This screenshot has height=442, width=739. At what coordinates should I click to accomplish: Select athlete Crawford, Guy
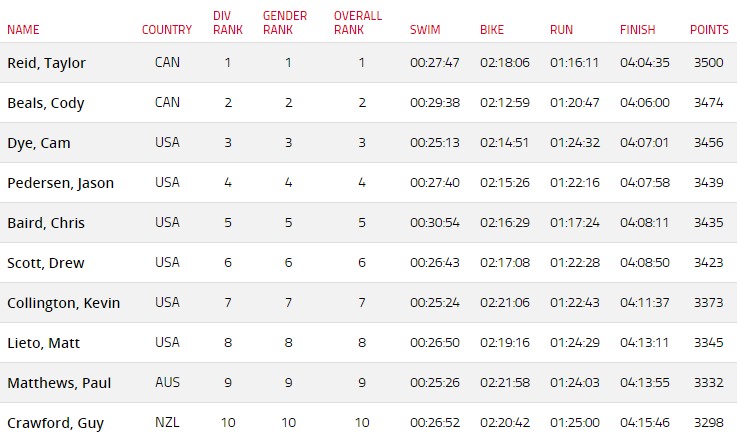point(55,423)
